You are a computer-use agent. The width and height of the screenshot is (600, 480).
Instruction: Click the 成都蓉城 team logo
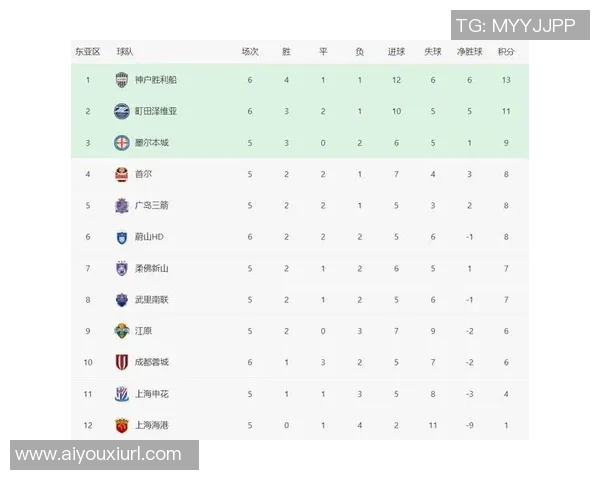coord(121,362)
